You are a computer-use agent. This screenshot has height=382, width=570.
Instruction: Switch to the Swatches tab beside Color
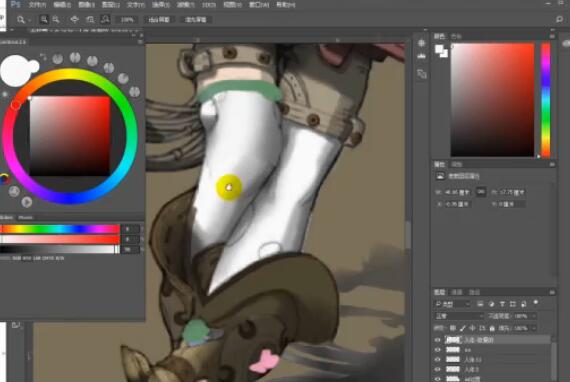point(456,36)
